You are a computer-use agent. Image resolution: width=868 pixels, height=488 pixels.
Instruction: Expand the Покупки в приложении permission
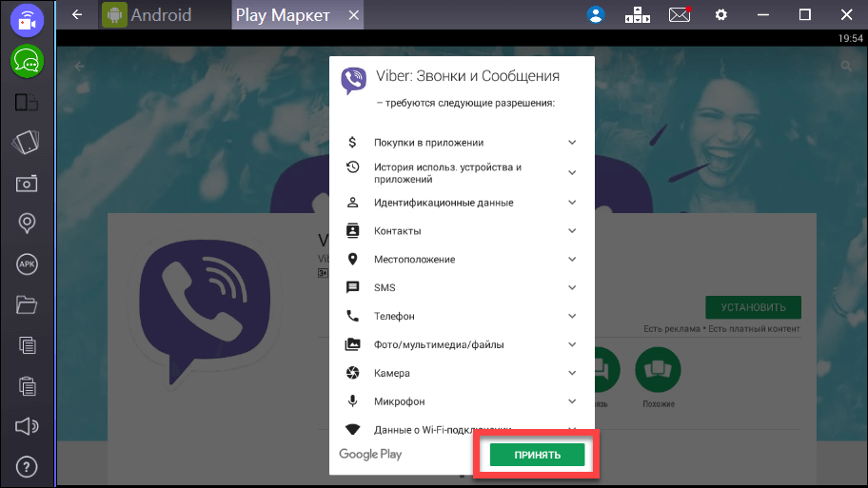click(x=572, y=143)
